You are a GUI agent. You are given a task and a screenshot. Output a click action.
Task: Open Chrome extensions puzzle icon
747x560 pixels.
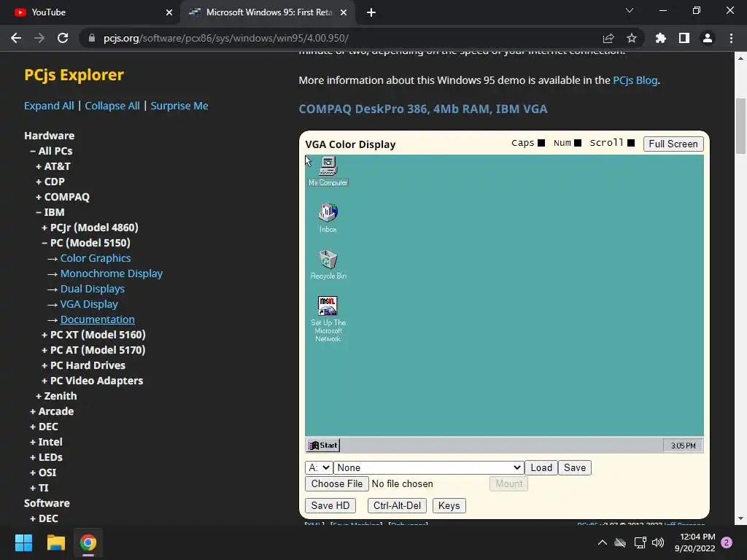[x=661, y=38]
